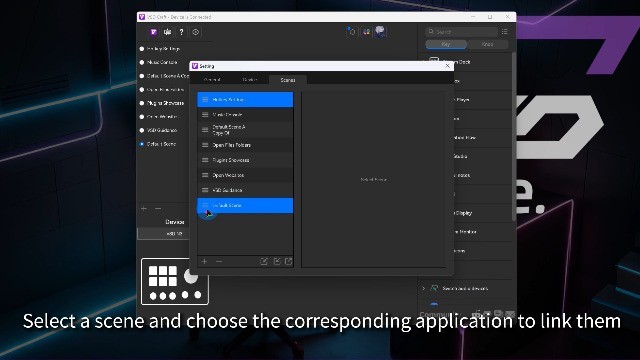This screenshot has height=360, width=640.
Task: Click the device layout thumbnail at the bottom left
Action: (x=175, y=282)
